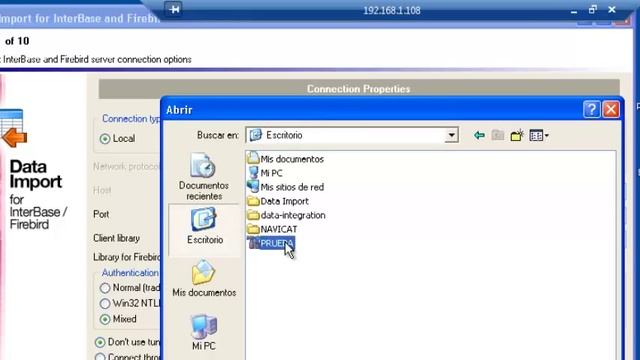This screenshot has width=640, height=360.
Task: Expand the Buscar en dropdown
Action: point(451,135)
